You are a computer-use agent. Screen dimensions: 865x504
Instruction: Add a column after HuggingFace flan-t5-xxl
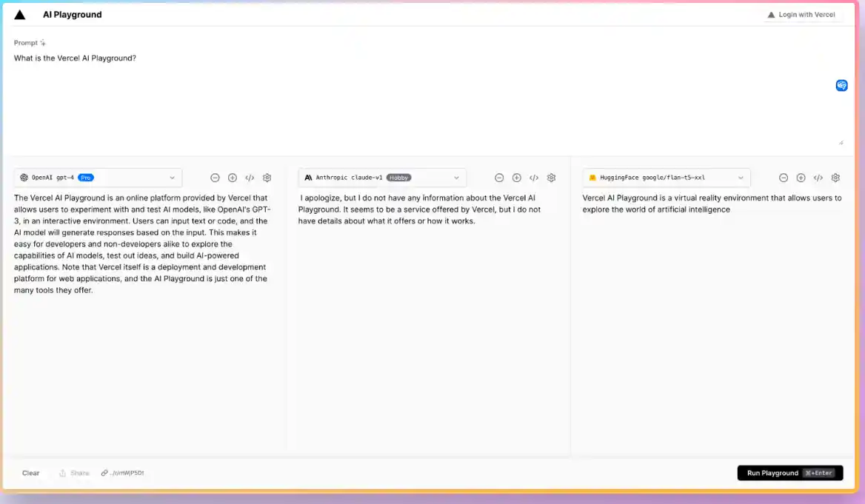point(801,178)
